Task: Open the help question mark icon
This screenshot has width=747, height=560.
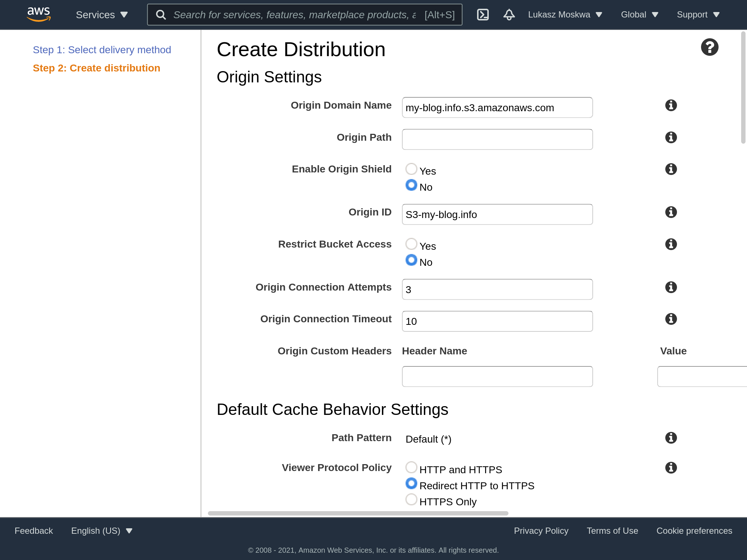Action: 709,47
